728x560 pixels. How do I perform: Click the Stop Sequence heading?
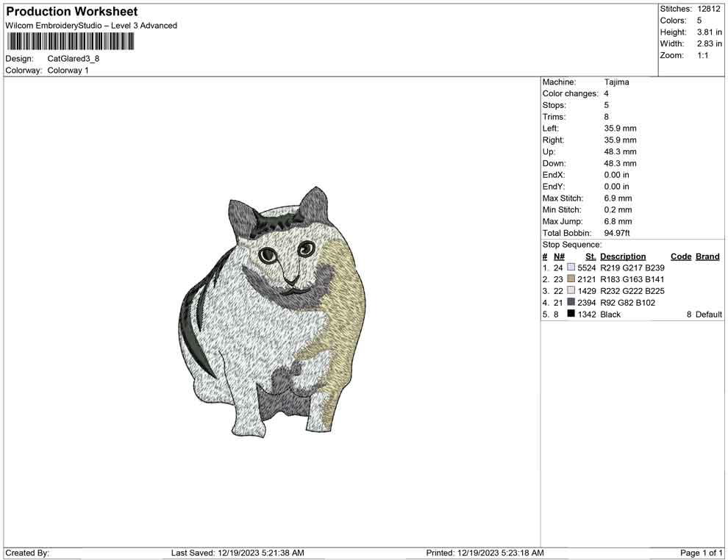coord(571,244)
